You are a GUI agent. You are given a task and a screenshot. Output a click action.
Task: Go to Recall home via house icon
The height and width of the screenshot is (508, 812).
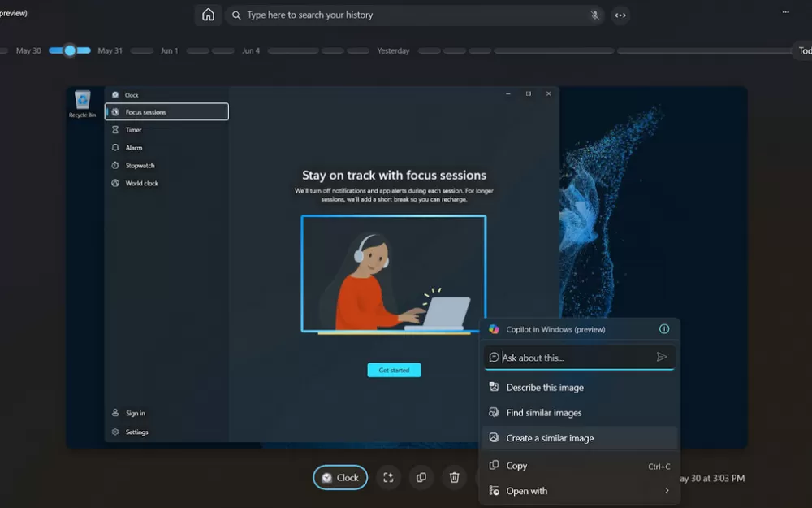tap(208, 15)
